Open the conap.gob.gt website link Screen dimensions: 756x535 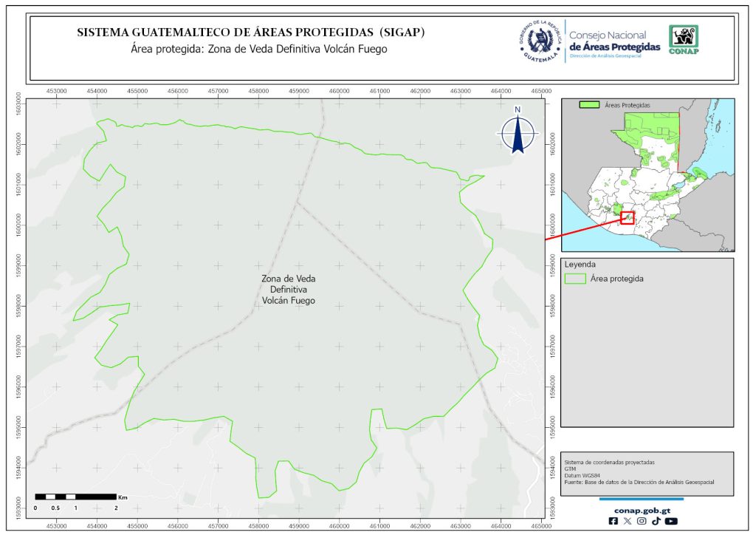(x=641, y=509)
